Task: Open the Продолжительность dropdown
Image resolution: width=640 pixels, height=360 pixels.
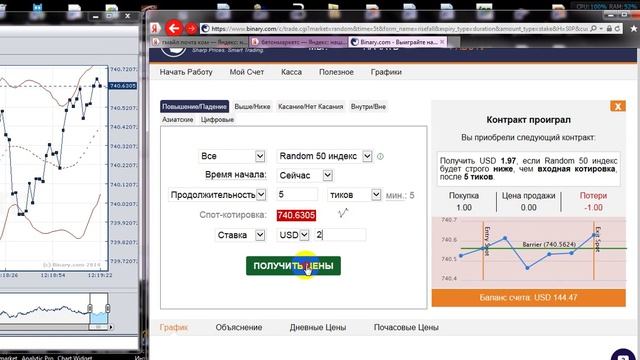Action: click(x=217, y=195)
